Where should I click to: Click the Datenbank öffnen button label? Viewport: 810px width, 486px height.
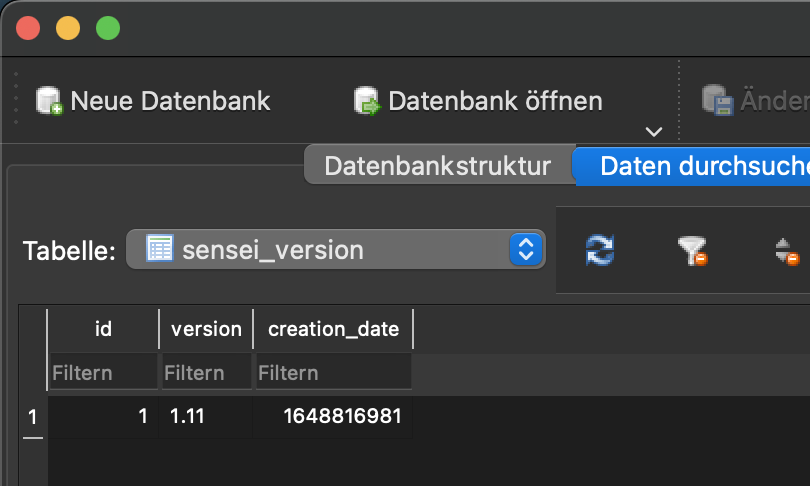495,101
